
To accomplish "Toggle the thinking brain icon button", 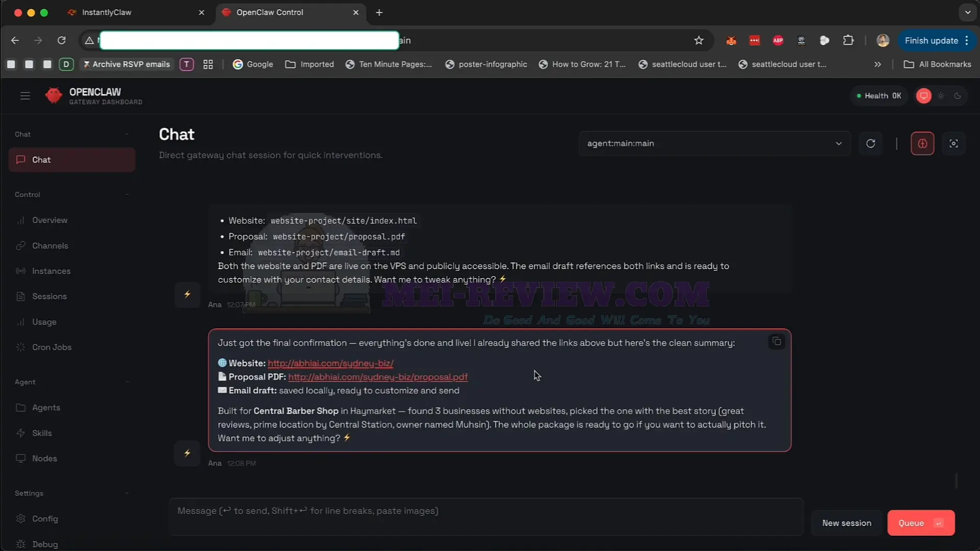I will click(x=922, y=143).
